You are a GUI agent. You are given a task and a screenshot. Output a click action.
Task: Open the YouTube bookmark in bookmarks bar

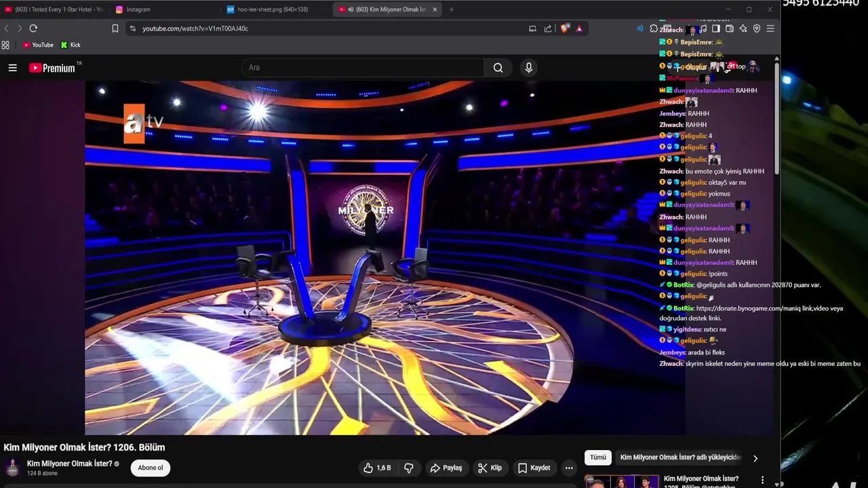[38, 45]
